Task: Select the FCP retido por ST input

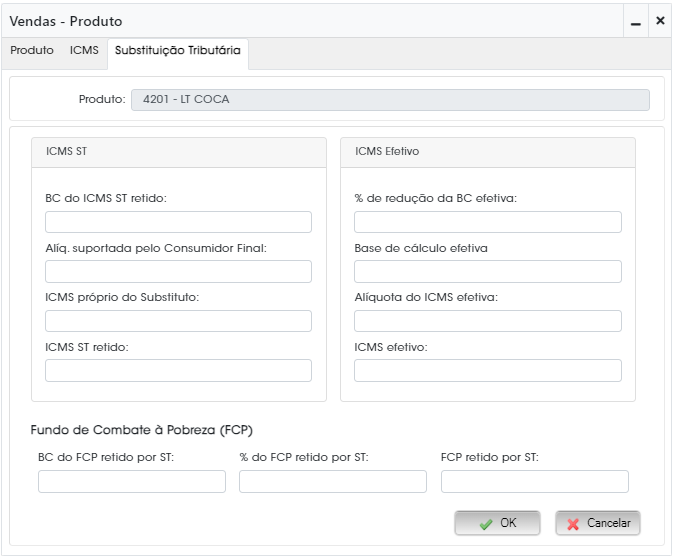Action: pyautogui.click(x=535, y=481)
